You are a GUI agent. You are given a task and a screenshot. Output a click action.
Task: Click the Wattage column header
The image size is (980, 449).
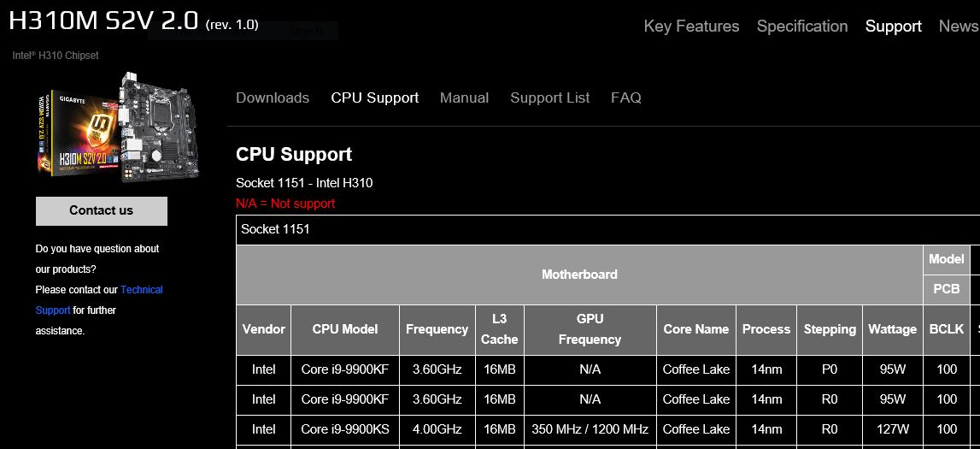coord(893,329)
